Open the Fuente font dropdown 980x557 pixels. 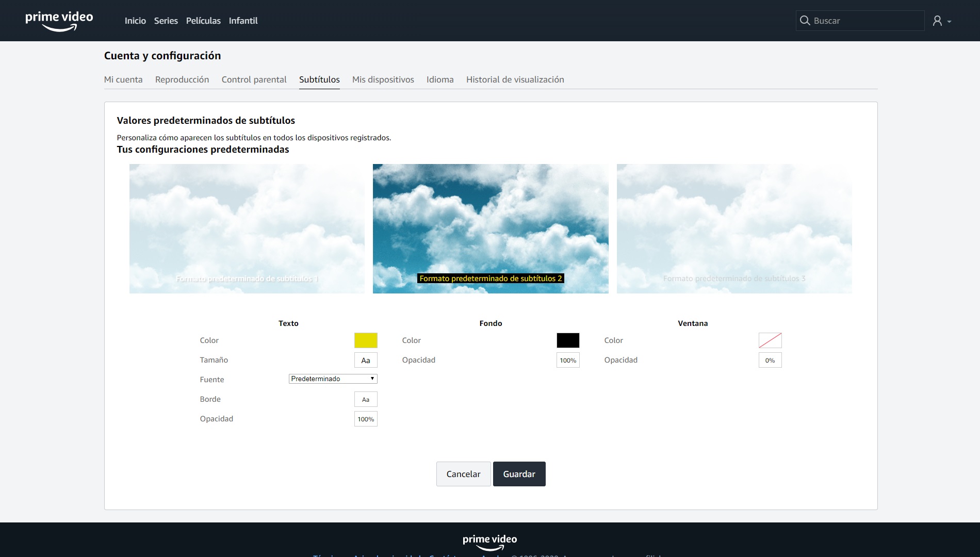coord(333,379)
